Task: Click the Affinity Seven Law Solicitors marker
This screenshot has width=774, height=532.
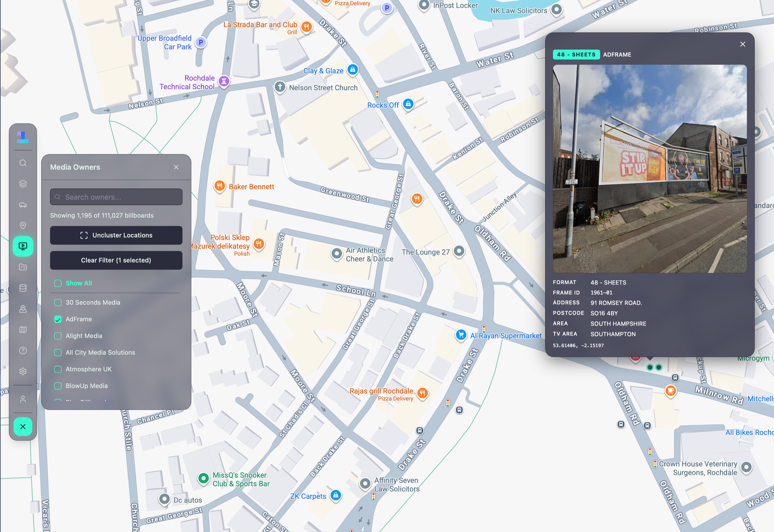Action: pos(365,483)
